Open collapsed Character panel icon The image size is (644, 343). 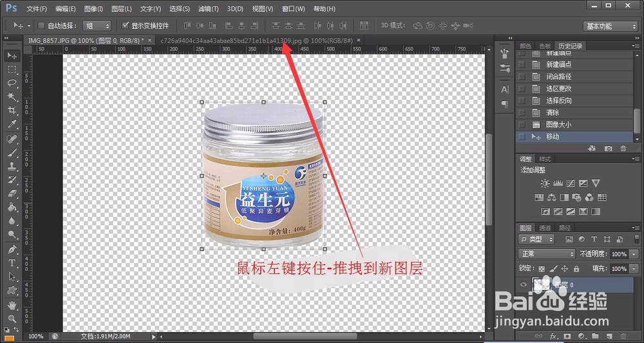[x=505, y=89]
